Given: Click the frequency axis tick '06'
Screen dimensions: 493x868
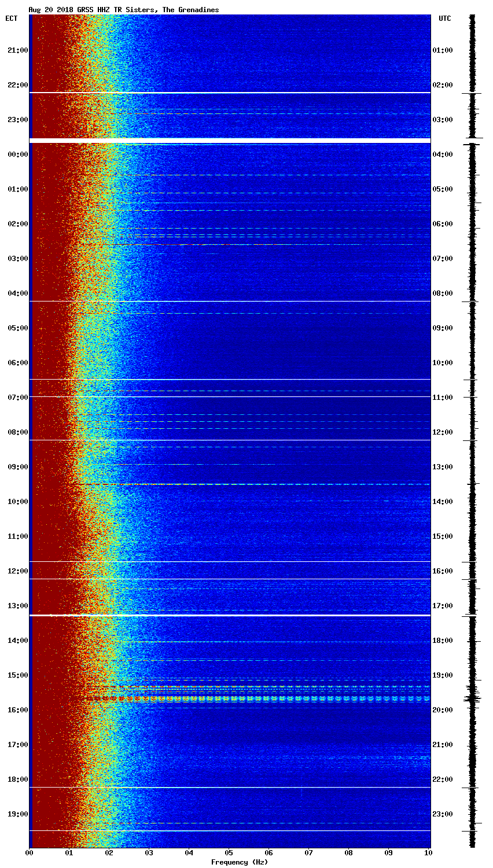Looking at the screenshot, I should point(269,852).
